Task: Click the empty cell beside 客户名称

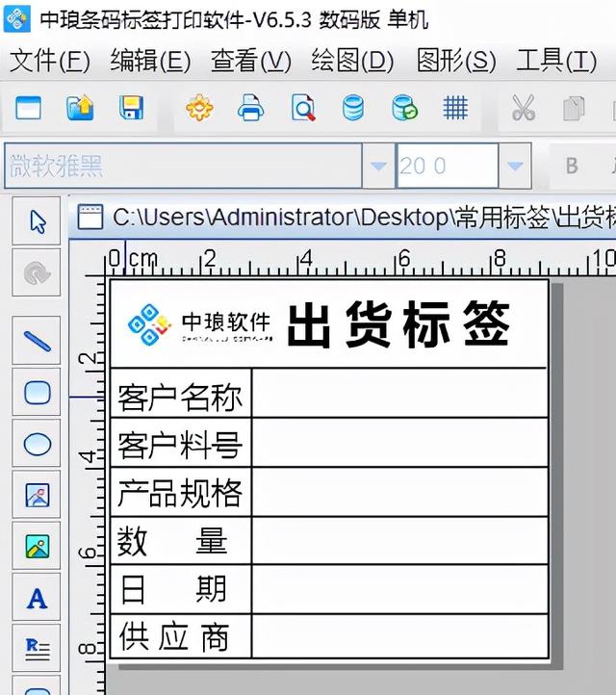Action: click(399, 393)
